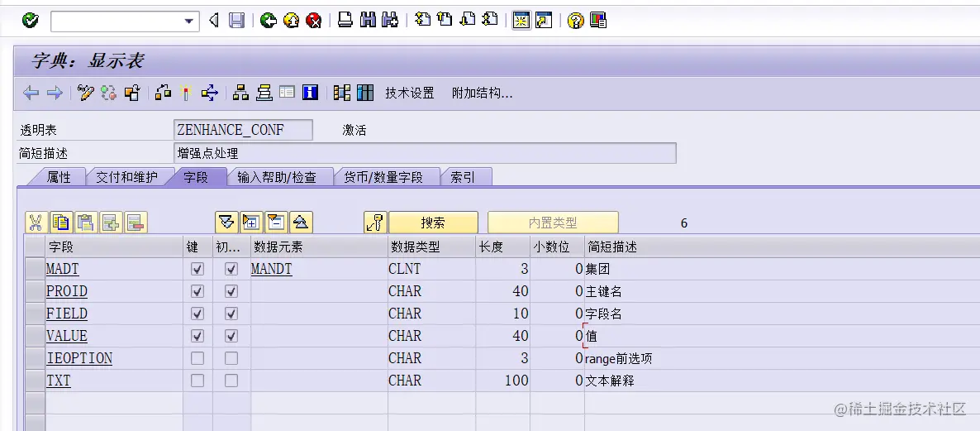Click the Copy icon above field table
The height and width of the screenshot is (431, 980).
coord(61,222)
